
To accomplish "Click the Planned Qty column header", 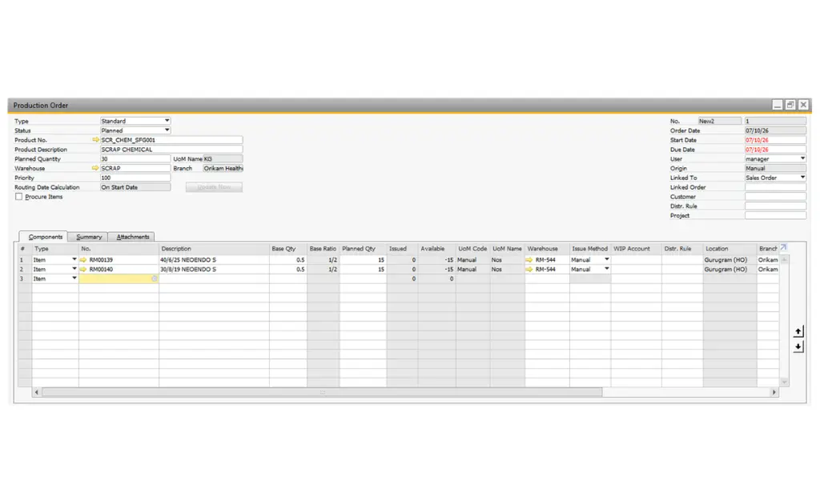I will (x=363, y=249).
